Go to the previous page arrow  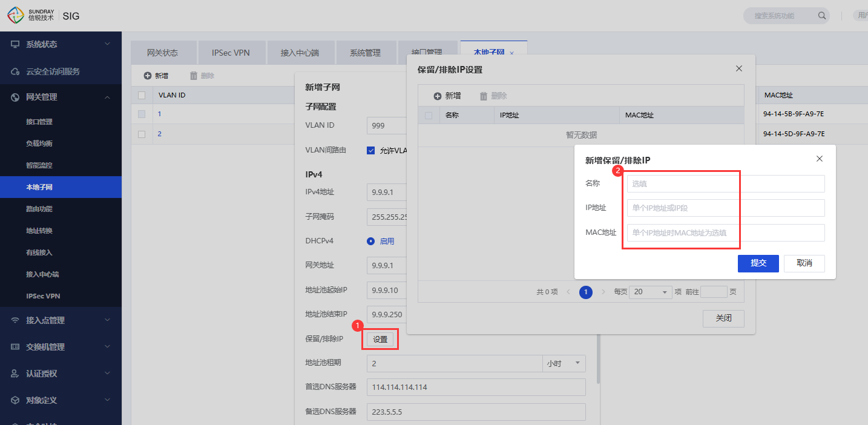tap(568, 292)
